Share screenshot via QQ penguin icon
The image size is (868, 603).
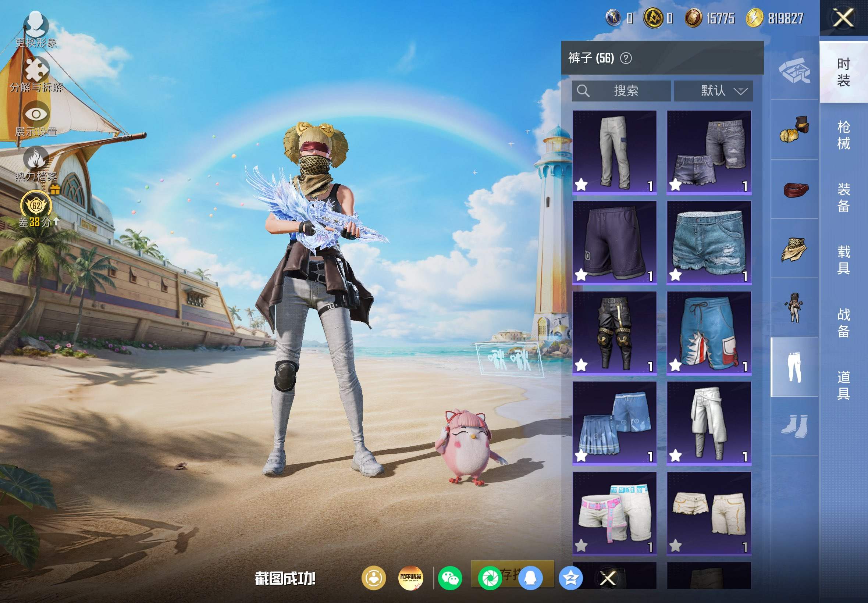[530, 578]
